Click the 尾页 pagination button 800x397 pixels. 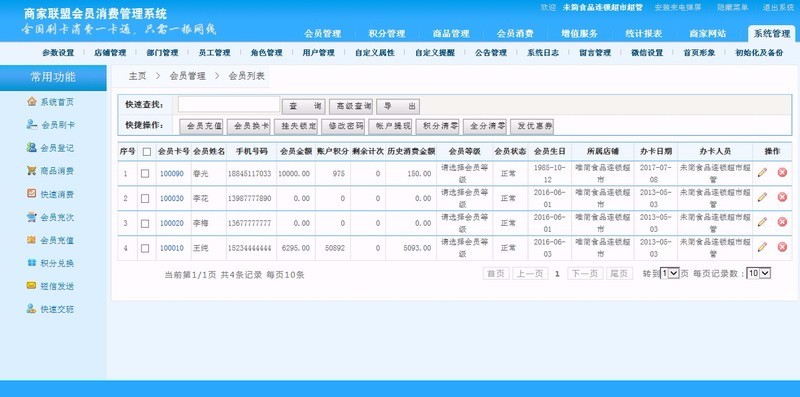tap(619, 274)
